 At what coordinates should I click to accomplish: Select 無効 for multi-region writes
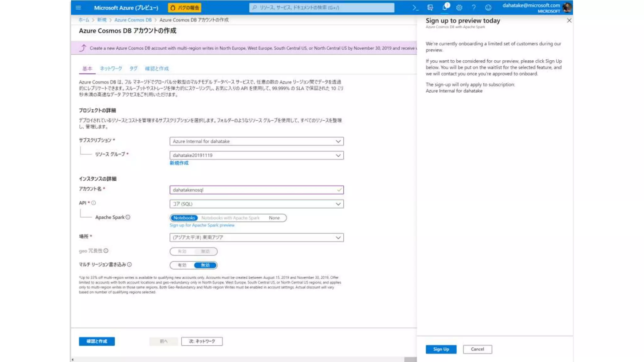(205, 265)
